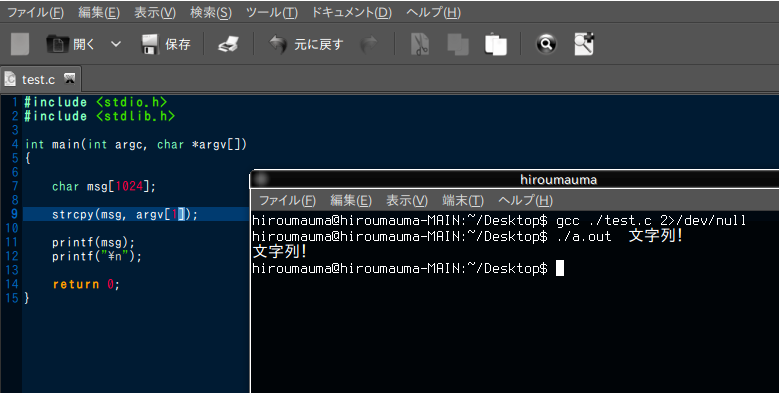The width and height of the screenshot is (779, 393).
Task: Open the 検索(S) menu
Action: click(211, 12)
